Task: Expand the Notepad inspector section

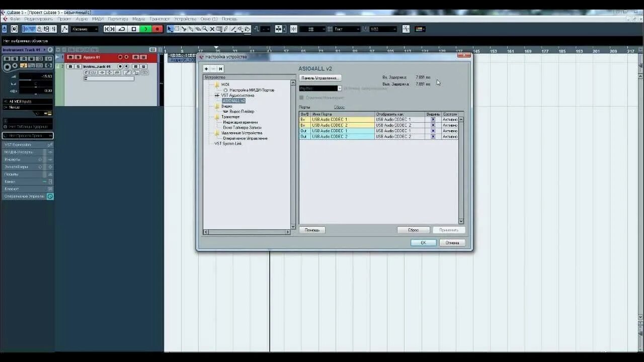Action: click(x=27, y=189)
